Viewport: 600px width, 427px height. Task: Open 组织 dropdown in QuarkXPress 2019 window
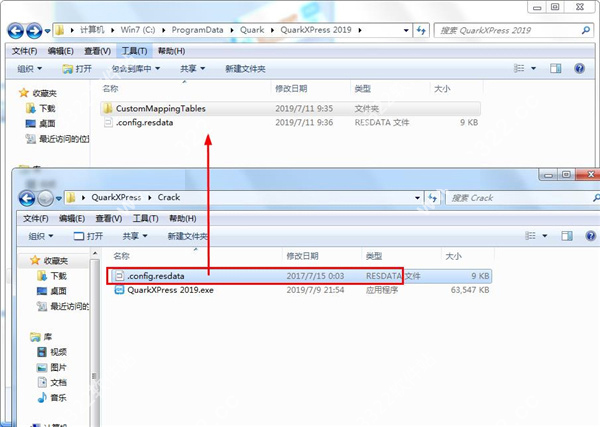click(29, 69)
